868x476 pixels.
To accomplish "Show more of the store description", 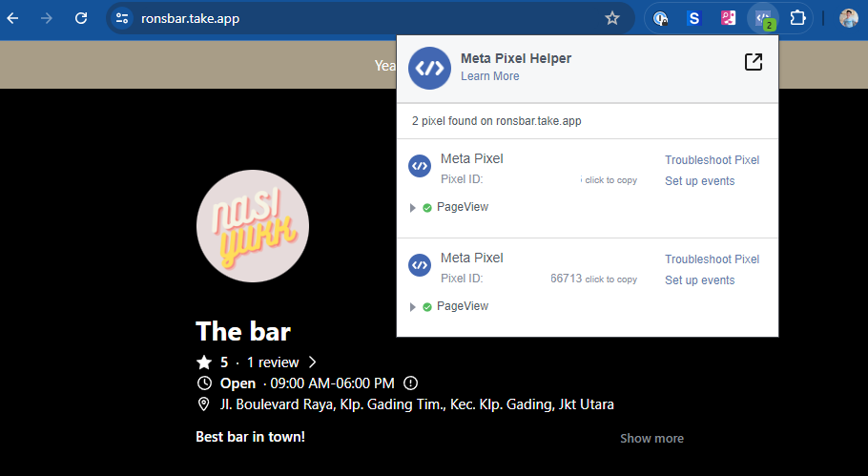I will [651, 439].
